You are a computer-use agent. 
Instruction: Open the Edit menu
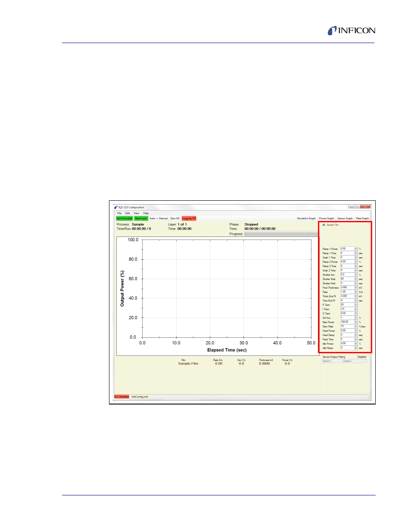[128, 213]
